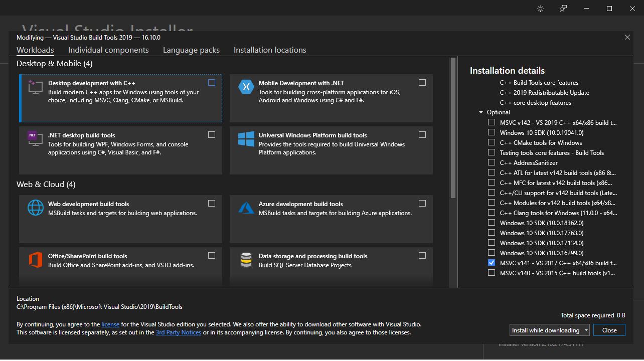The width and height of the screenshot is (644, 361).
Task: Tick MSVC v140 - VS 2015 C++ build tools
Action: [x=492, y=273]
